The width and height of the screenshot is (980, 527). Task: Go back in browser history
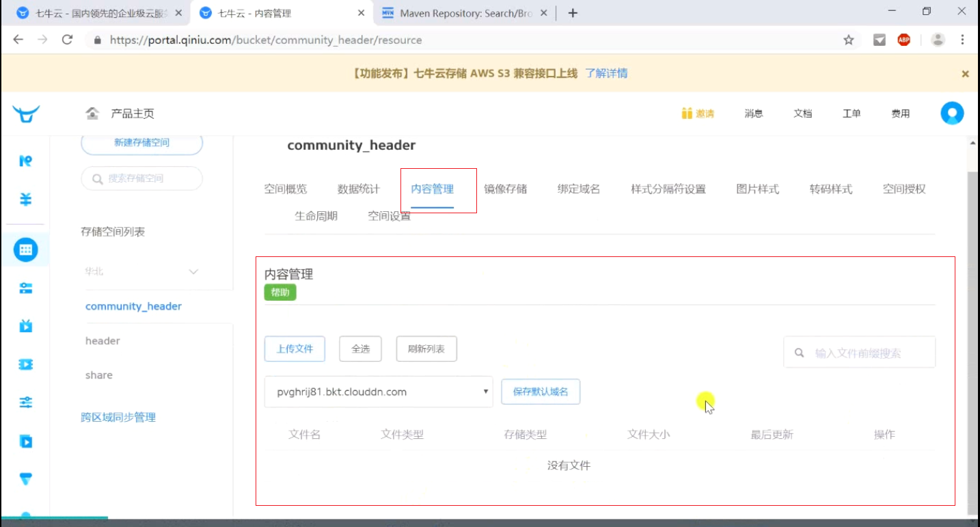pyautogui.click(x=18, y=40)
